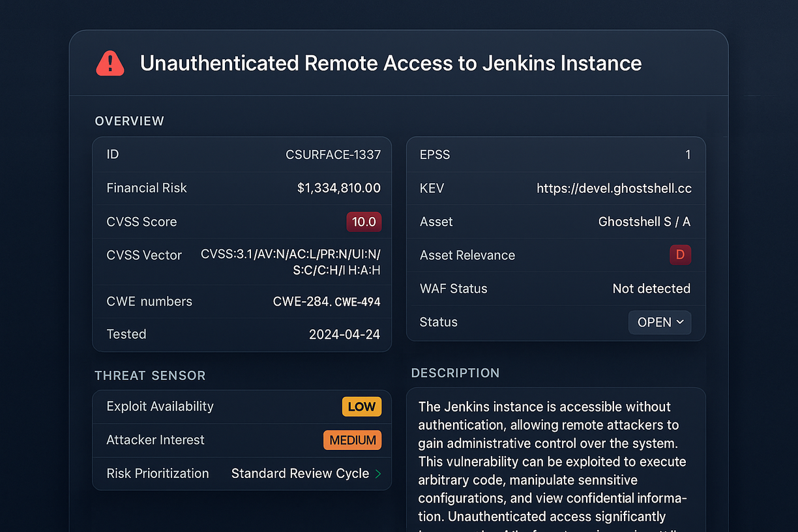Click the MEDIUM attacker interest badge
Screen dimensions: 798x532
coord(352,440)
